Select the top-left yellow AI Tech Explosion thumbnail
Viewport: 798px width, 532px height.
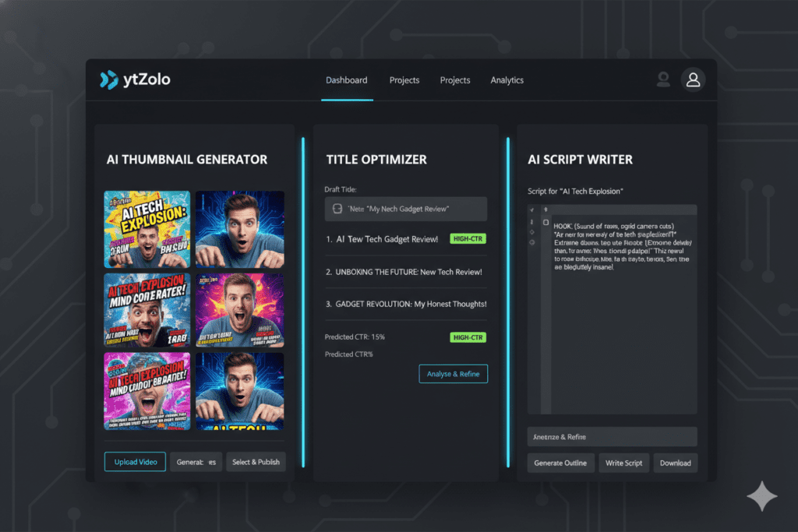(147, 229)
